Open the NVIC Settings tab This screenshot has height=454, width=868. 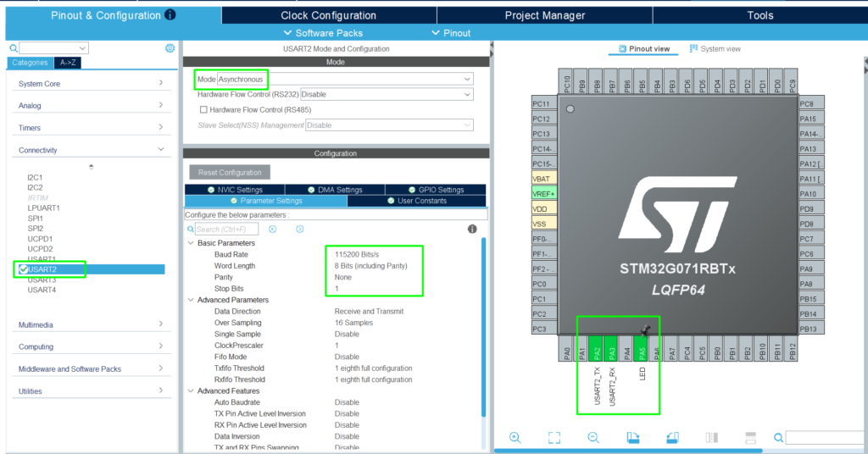234,190
